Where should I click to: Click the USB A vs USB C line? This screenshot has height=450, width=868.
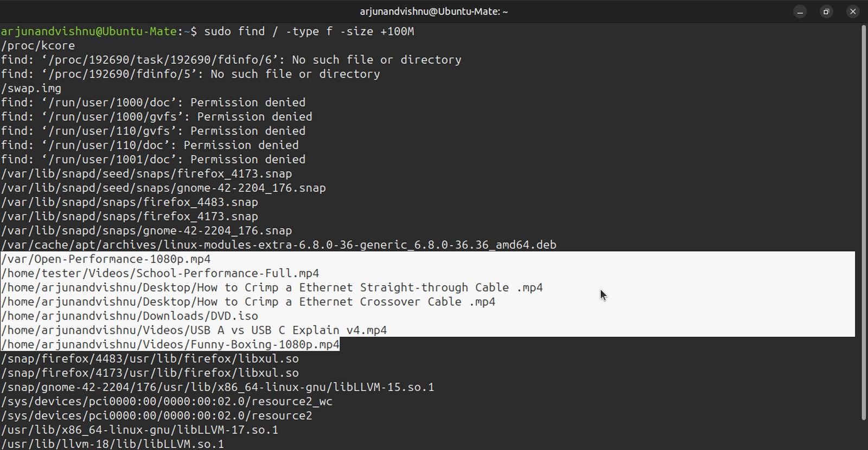click(194, 330)
